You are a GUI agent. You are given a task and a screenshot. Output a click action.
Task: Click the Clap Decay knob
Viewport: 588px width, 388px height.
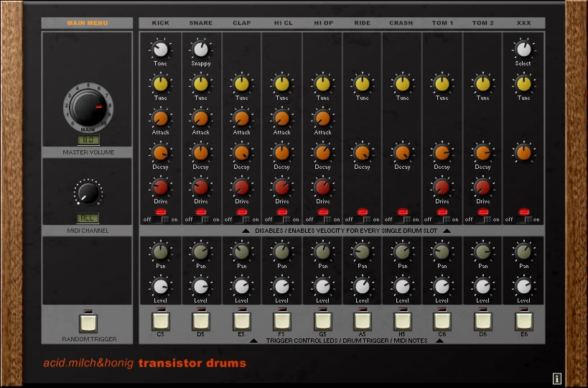click(x=241, y=153)
